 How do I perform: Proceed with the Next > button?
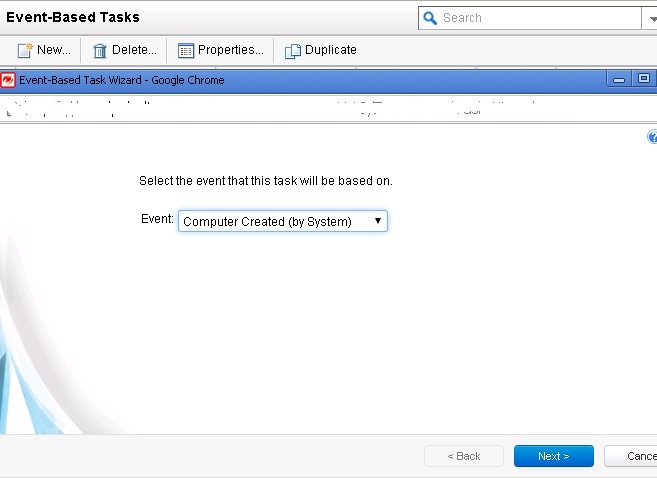[553, 456]
